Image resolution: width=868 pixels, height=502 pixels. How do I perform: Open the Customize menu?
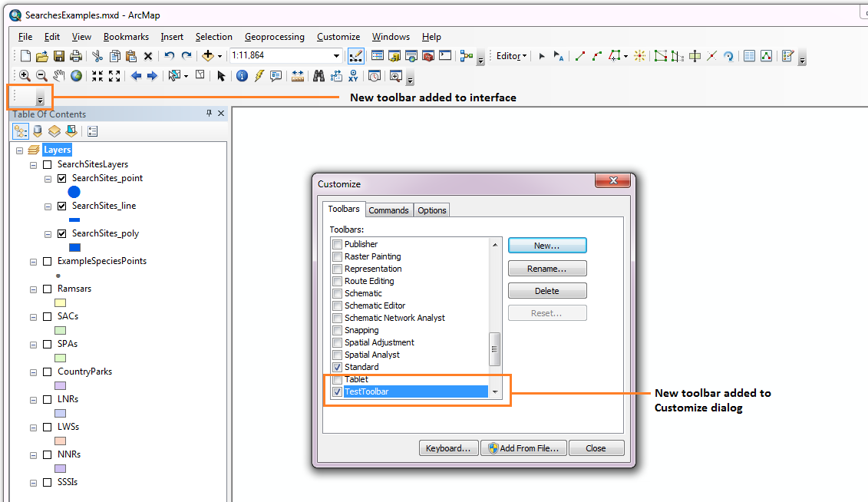pos(338,37)
